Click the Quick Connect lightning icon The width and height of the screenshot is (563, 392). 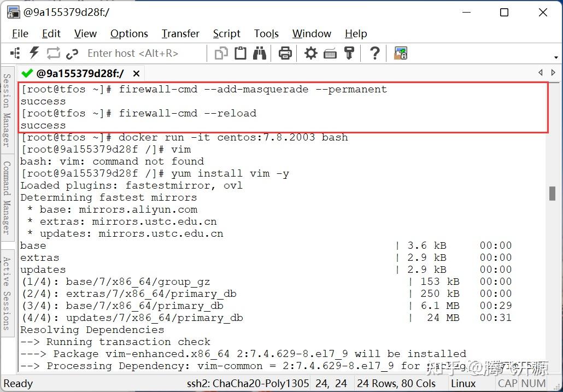point(34,53)
